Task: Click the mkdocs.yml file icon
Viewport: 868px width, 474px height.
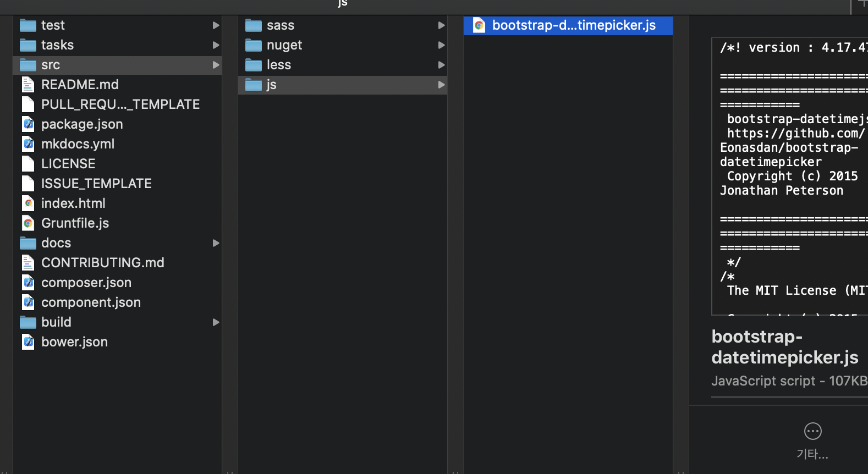Action: (28, 144)
